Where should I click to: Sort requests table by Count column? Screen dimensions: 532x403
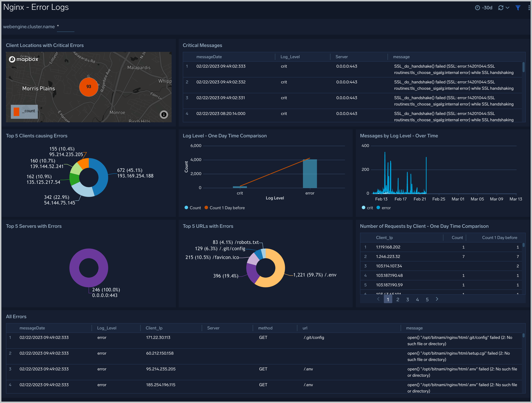457,237
